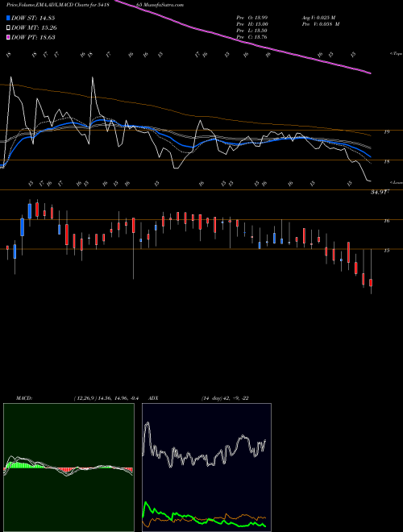Image resolution: width=403 pixels, height=532 pixels.
Task: Click the MACD panel title label
Action: click(24, 398)
